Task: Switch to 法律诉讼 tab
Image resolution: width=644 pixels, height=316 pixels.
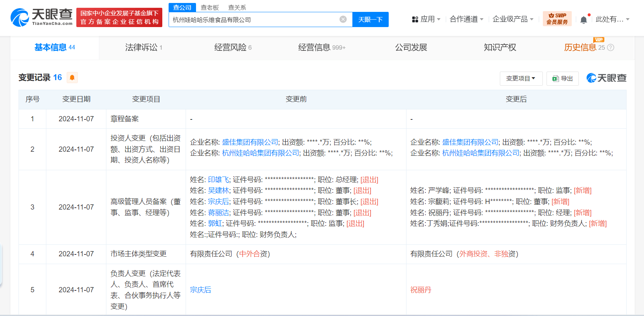Action: click(144, 47)
